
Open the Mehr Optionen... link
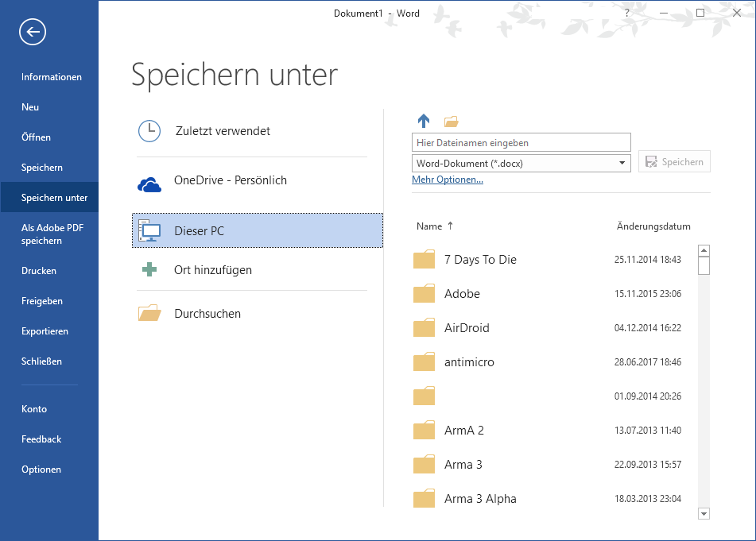448,180
